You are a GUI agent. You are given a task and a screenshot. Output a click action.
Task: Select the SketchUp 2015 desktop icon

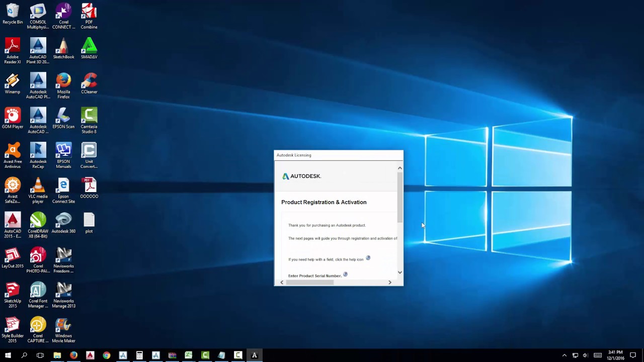[x=13, y=295]
